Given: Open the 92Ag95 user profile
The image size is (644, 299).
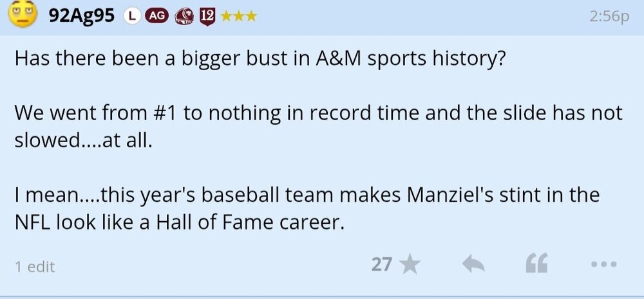Looking at the screenshot, I should [x=82, y=15].
